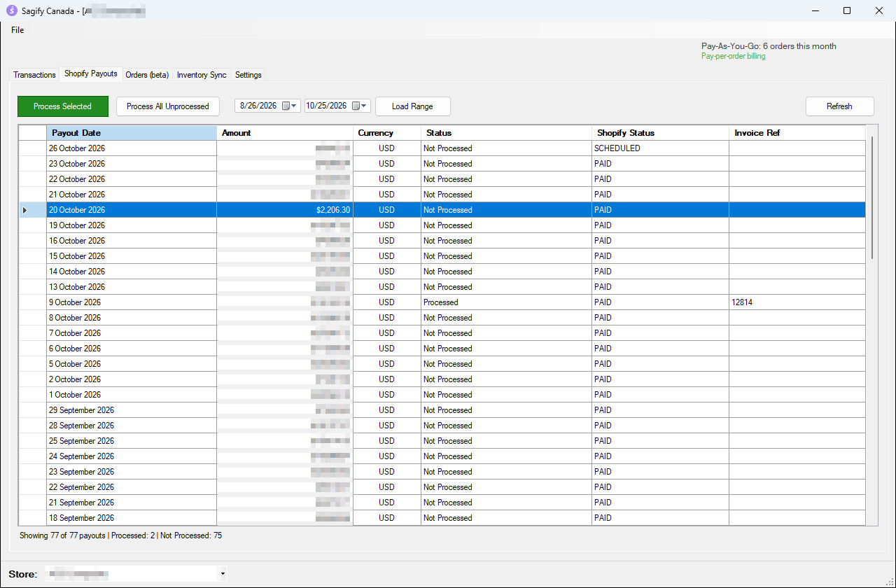The image size is (896, 588).
Task: Click the Sagify app icon in title bar
Action: (11, 10)
